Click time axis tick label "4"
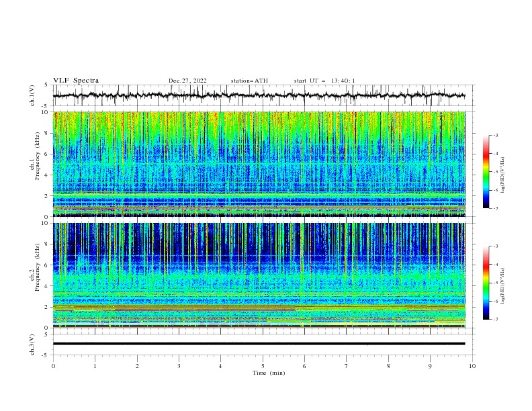The image size is (532, 411). click(x=220, y=366)
